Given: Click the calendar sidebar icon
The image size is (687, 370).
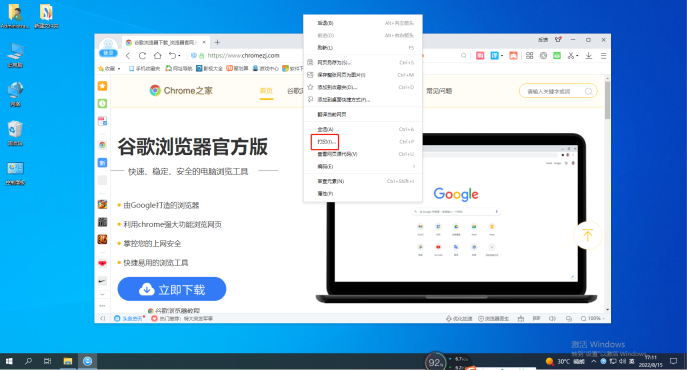Looking at the screenshot, I should (102, 121).
